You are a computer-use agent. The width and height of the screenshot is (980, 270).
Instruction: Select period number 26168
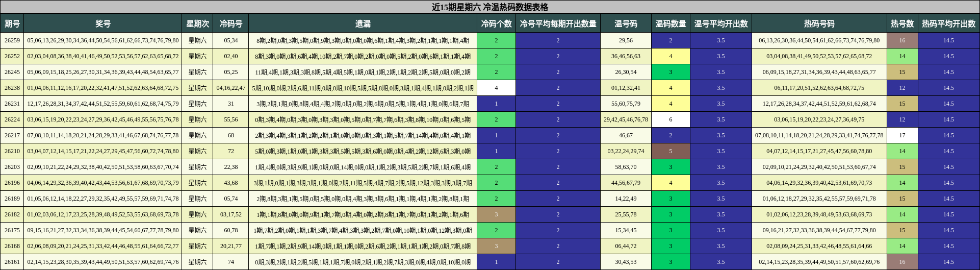12,246
